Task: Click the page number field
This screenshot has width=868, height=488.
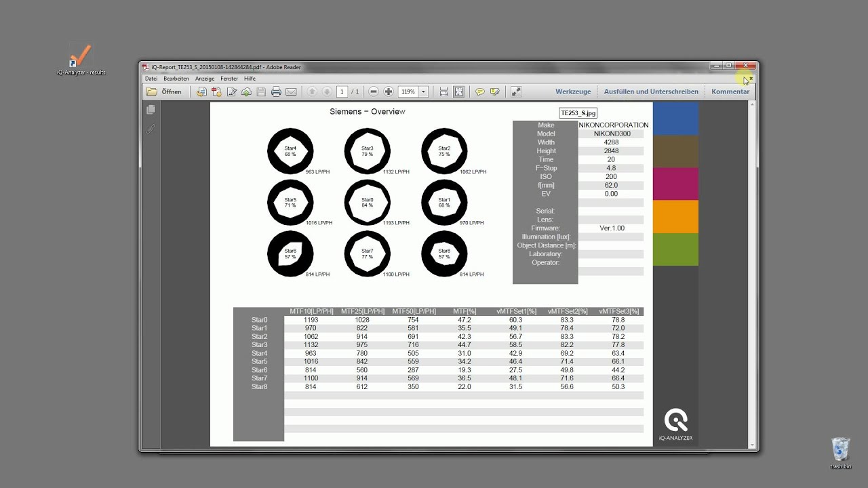Action: (x=342, y=91)
